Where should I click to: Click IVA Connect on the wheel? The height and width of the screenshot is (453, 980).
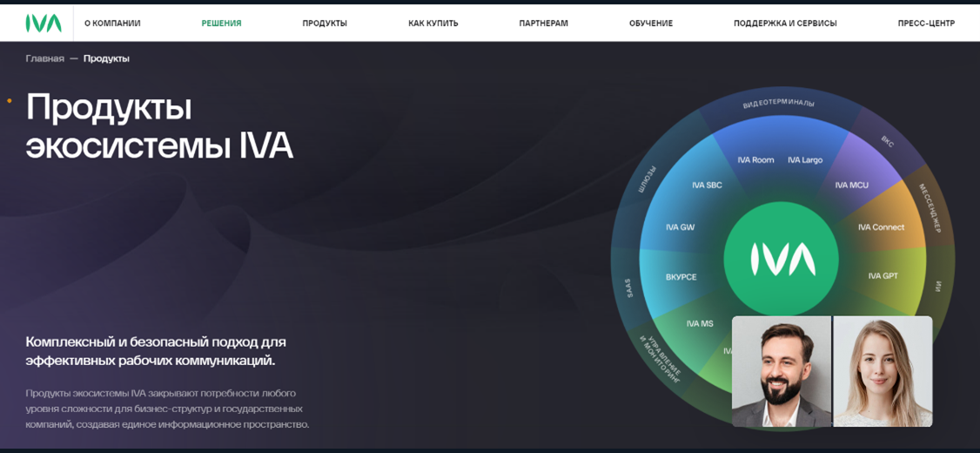881,227
